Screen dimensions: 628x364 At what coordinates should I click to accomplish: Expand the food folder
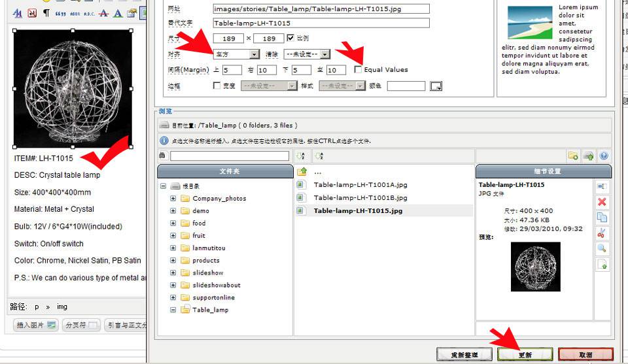[x=173, y=223]
